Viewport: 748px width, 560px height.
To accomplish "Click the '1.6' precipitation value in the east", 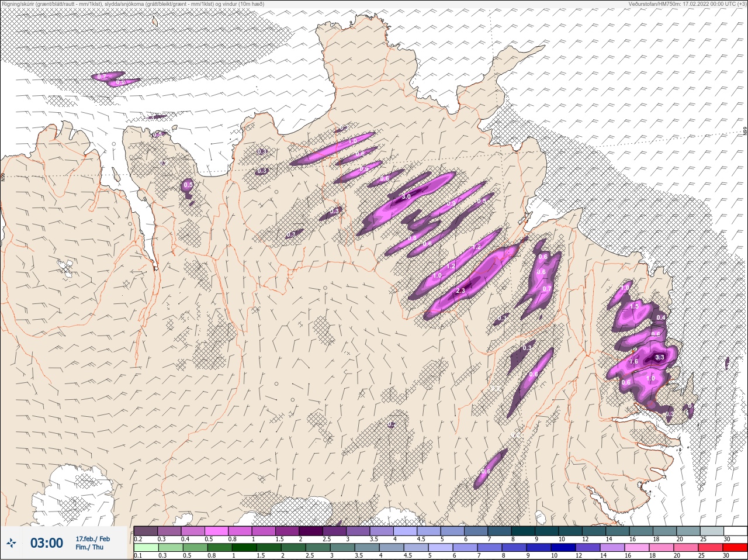I will pyautogui.click(x=633, y=362).
